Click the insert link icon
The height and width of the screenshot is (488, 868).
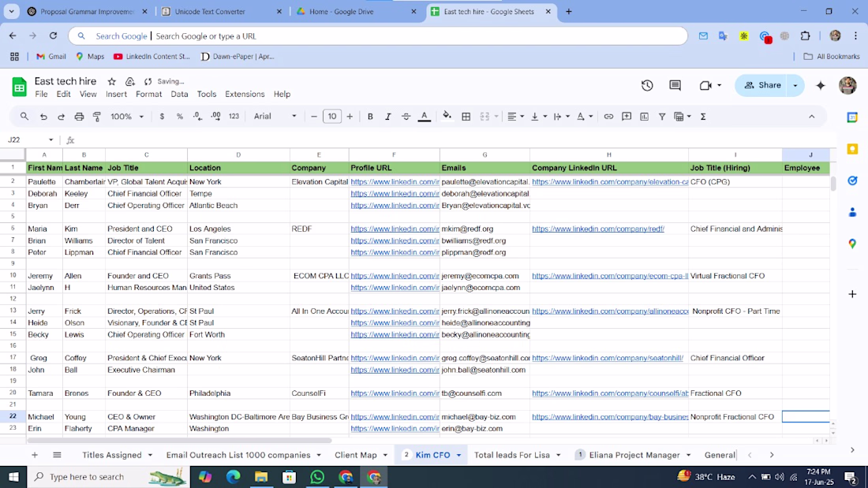tap(608, 117)
